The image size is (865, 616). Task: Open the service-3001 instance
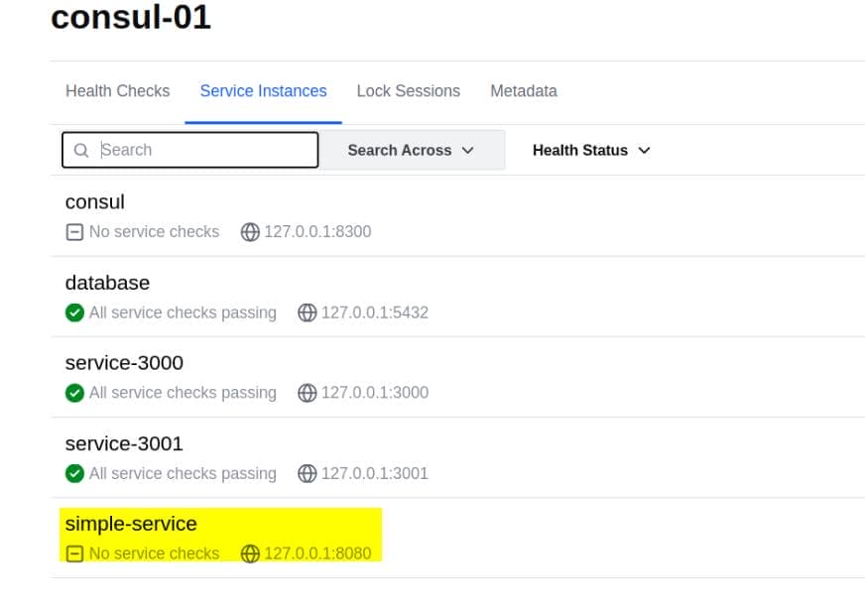pyautogui.click(x=124, y=443)
